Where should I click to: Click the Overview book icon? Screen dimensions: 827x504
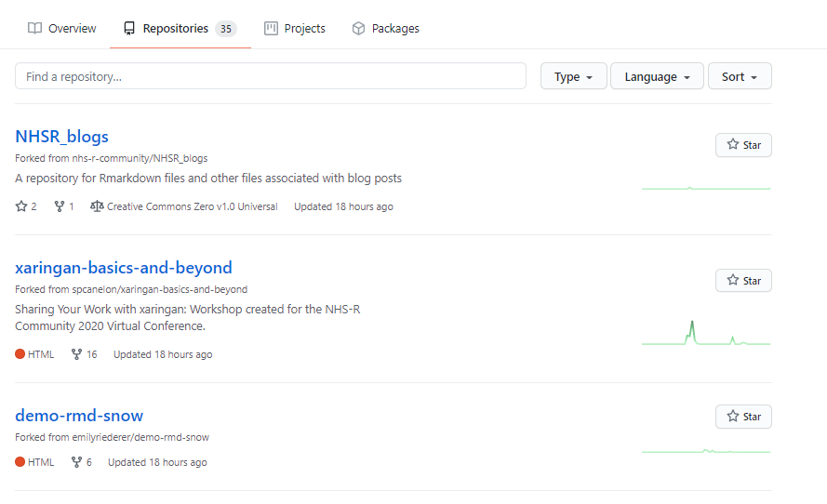[34, 29]
